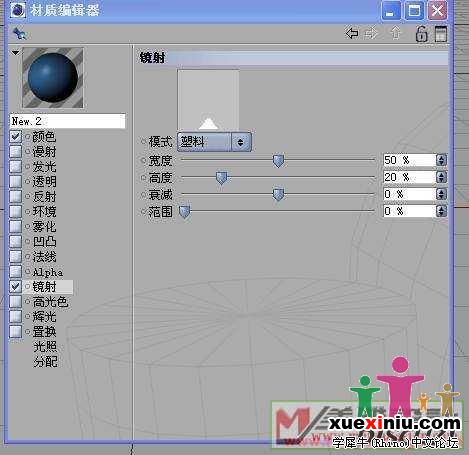The width and height of the screenshot is (469, 455).
Task: Uncheck the 颜色 channel checkbox
Action: pyautogui.click(x=16, y=136)
